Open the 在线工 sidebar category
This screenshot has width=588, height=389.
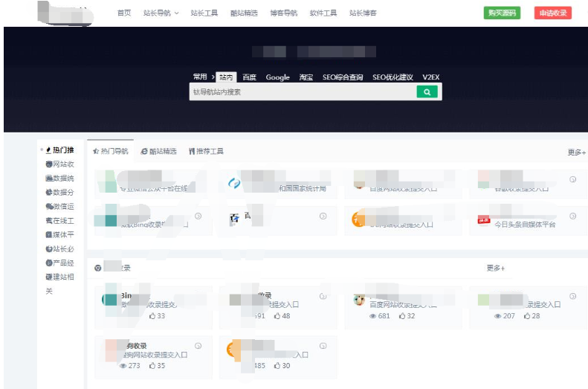[60, 221]
